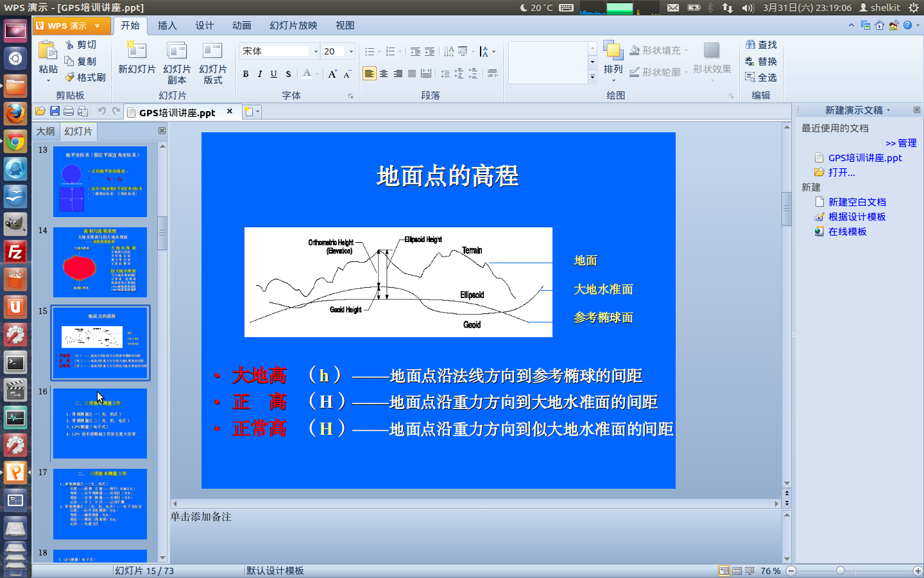924x578 pixels.
Task: Expand the Arrange (排列) dropdown
Action: pos(613,80)
